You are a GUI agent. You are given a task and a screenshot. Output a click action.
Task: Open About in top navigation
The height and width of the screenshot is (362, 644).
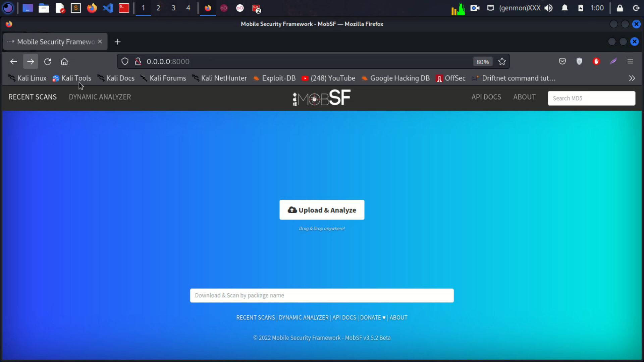pyautogui.click(x=524, y=97)
